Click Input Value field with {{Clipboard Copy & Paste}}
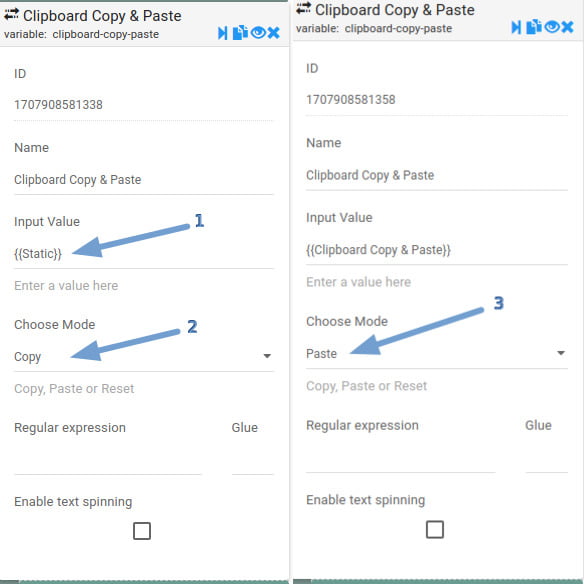Viewport: 584px width, 584px height. pyautogui.click(x=437, y=250)
